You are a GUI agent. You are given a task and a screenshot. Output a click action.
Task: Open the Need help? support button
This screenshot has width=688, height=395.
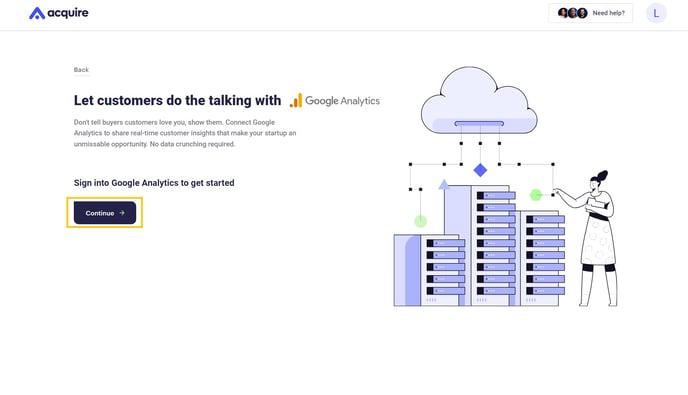[591, 13]
